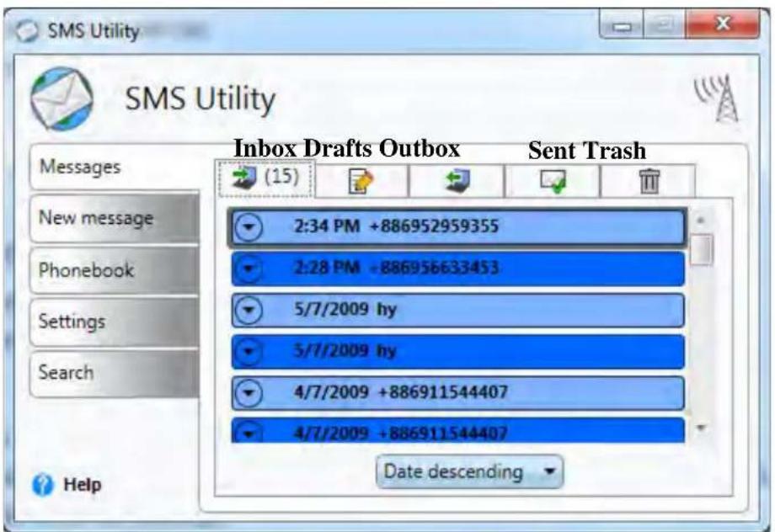
Task: Click the blue Help question mark icon
Action: point(42,485)
